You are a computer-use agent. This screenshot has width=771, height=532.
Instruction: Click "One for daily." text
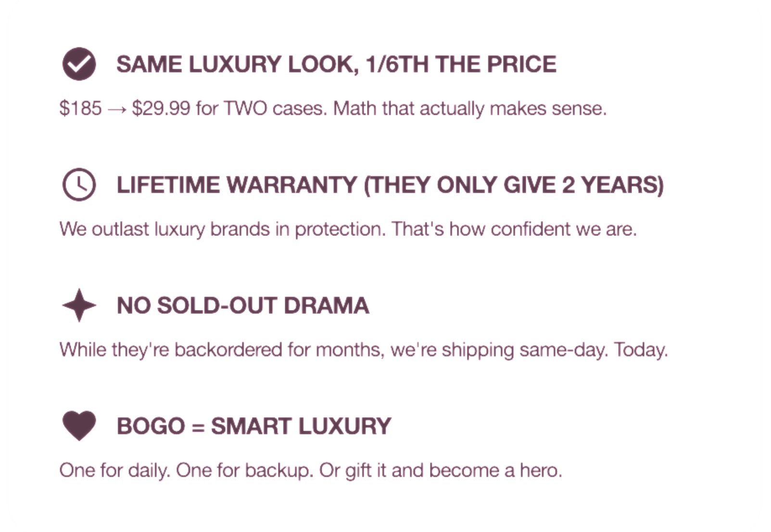tap(115, 470)
